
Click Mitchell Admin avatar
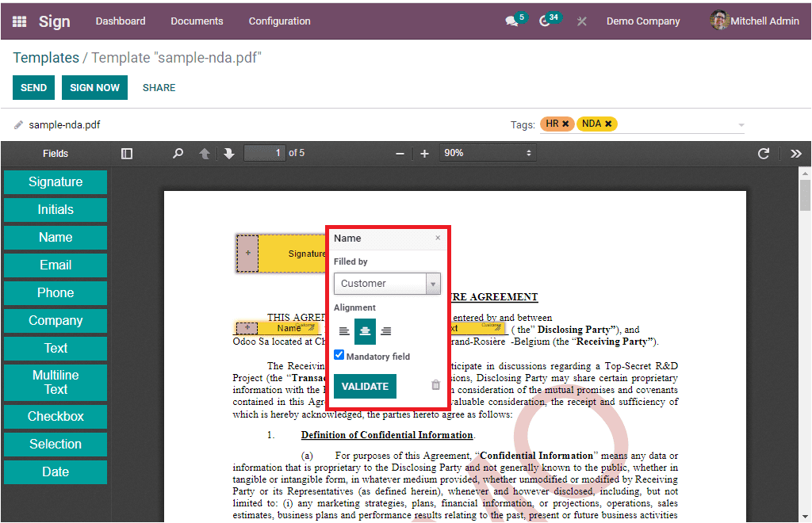pos(719,21)
